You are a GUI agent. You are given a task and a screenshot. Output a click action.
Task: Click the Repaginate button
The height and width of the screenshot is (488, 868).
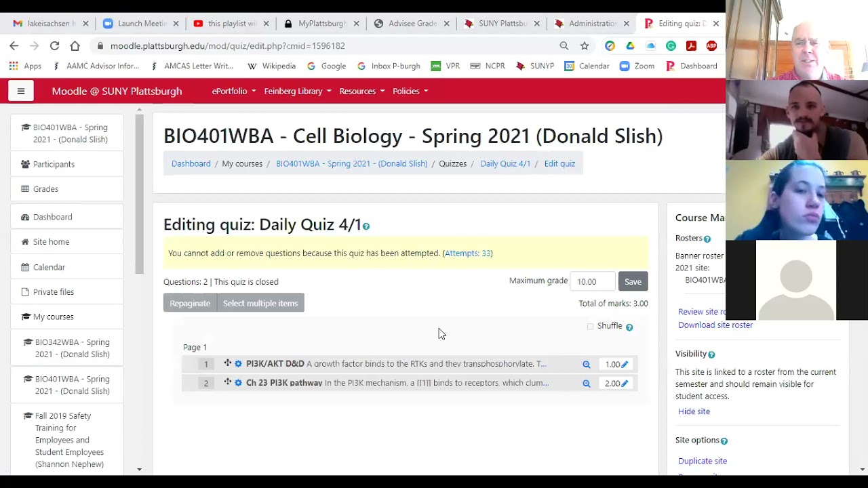coord(190,303)
